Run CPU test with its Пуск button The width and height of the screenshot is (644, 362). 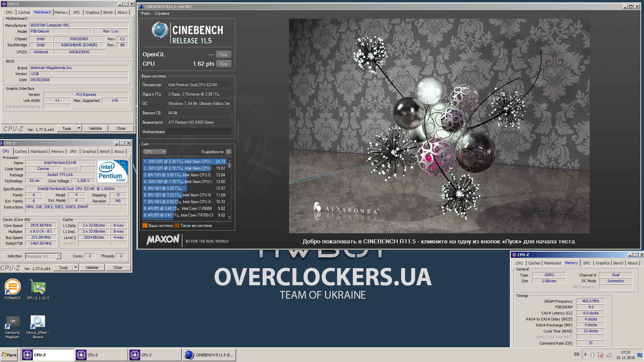point(223,64)
